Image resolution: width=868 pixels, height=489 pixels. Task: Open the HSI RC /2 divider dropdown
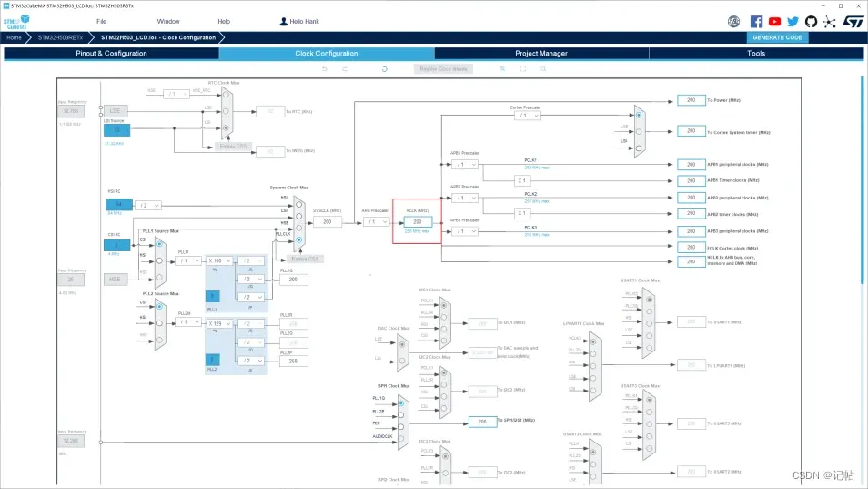click(147, 205)
